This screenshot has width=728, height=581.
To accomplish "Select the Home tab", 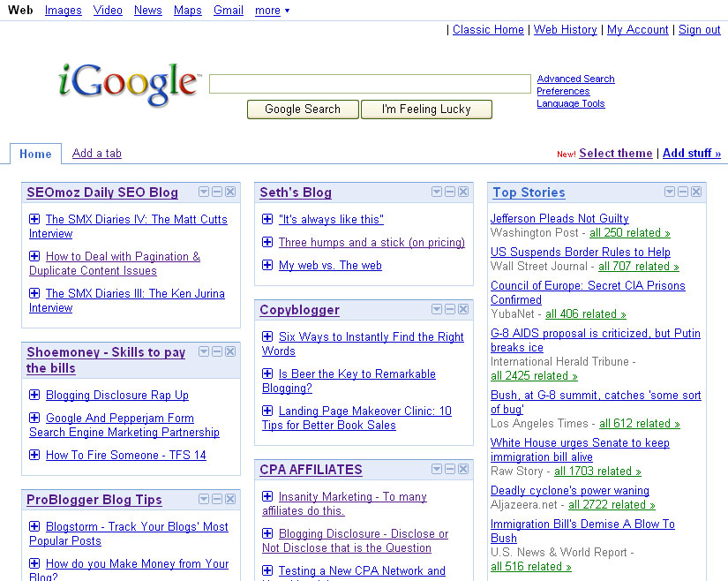I will [35, 154].
